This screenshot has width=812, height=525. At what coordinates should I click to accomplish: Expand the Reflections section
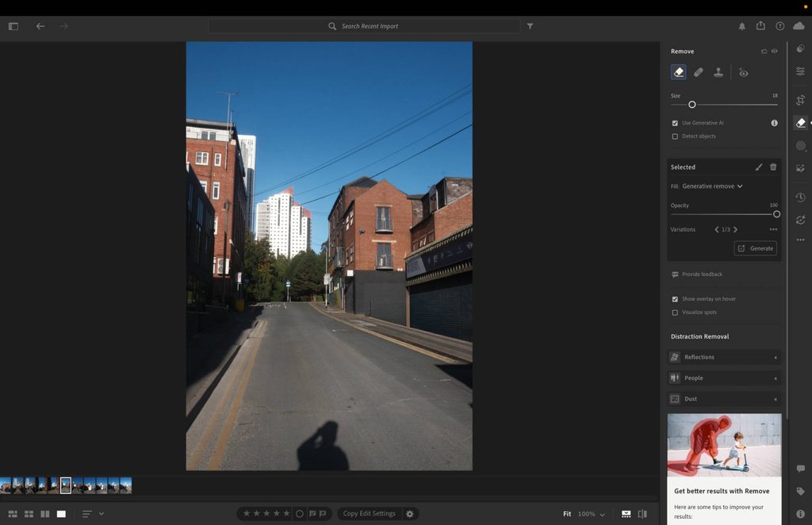[x=724, y=357]
